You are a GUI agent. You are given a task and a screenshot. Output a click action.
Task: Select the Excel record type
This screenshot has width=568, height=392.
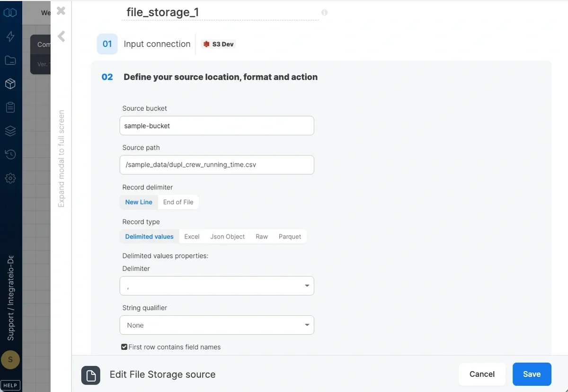click(192, 236)
